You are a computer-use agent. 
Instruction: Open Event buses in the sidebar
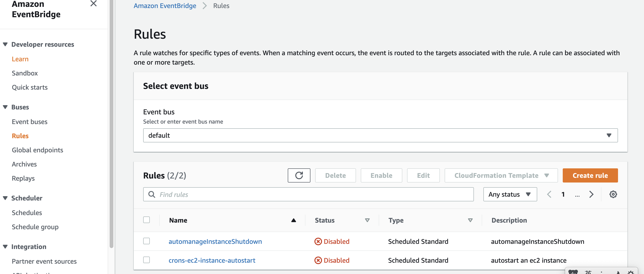pyautogui.click(x=30, y=122)
